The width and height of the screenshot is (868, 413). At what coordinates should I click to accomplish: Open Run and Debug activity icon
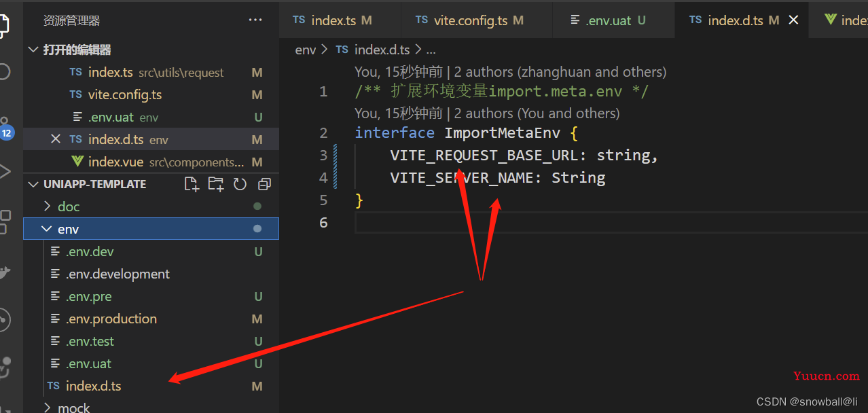5,171
